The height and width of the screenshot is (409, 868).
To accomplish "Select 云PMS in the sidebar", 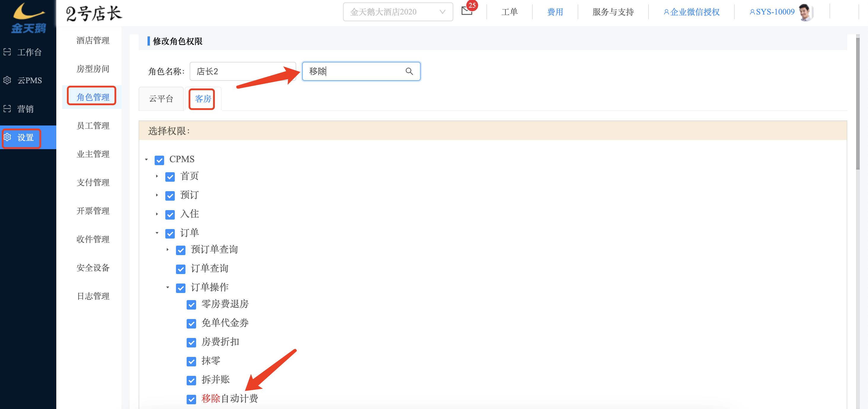I will (x=28, y=80).
